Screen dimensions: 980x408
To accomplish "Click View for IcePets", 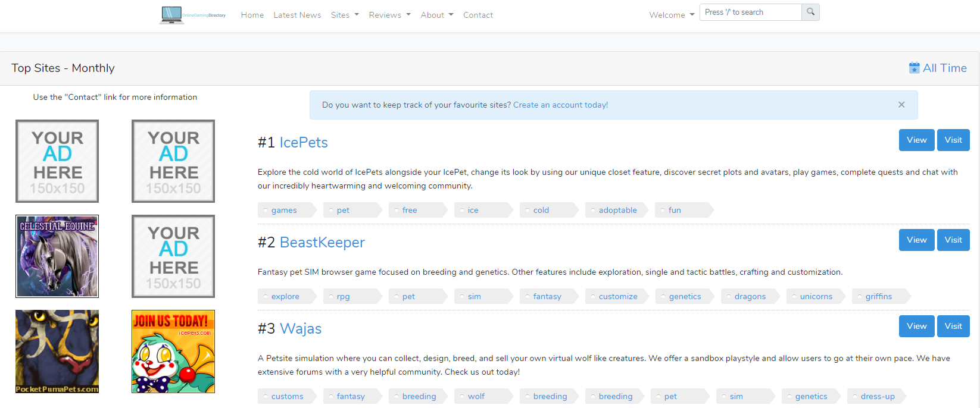I will [x=916, y=140].
